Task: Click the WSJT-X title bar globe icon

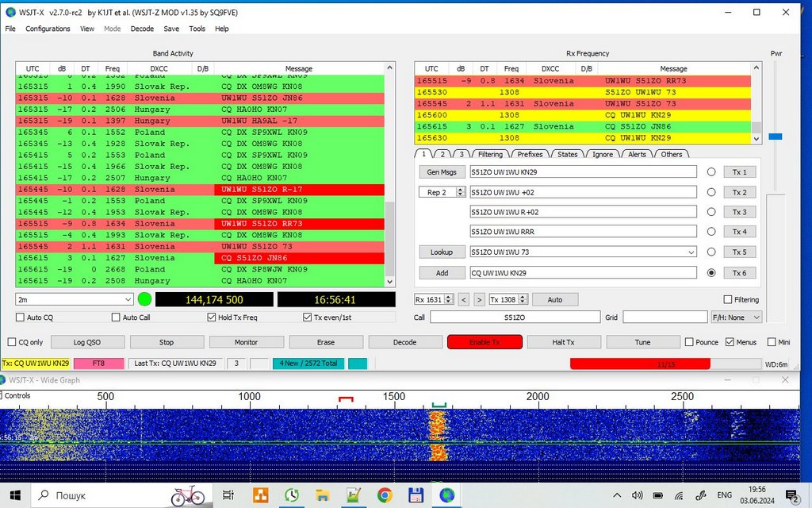Action: [10, 12]
